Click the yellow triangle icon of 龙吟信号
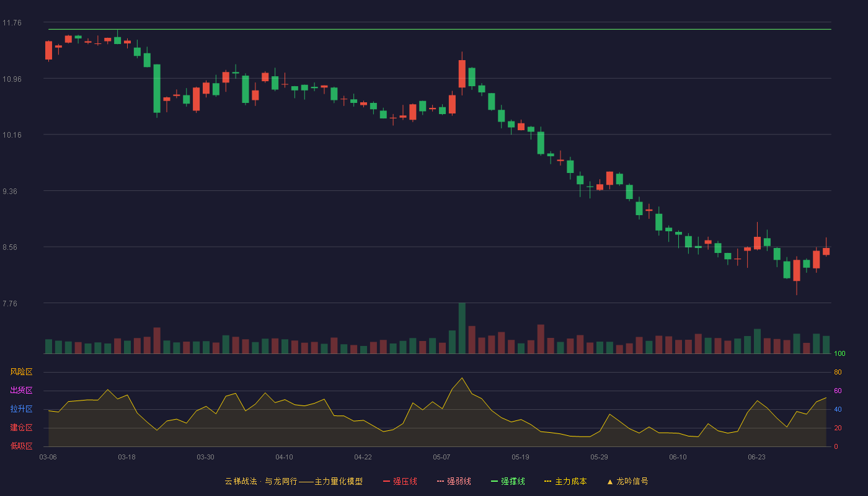The image size is (868, 496). point(609,482)
